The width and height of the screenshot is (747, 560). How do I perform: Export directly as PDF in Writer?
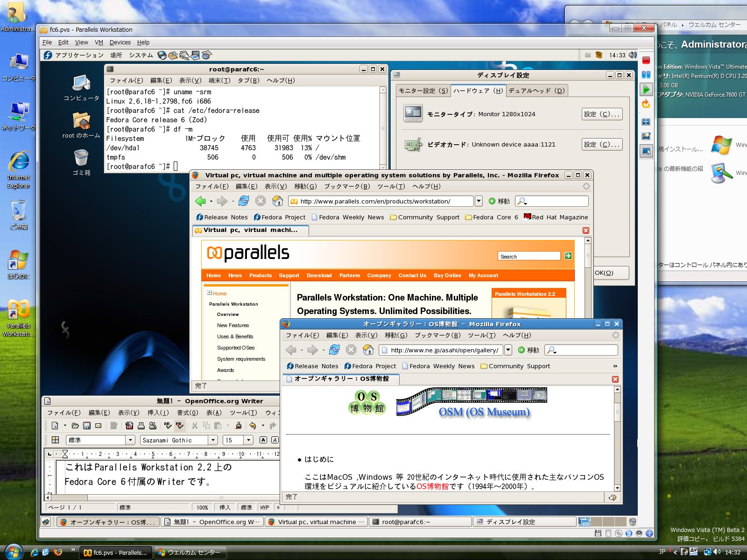(129, 426)
